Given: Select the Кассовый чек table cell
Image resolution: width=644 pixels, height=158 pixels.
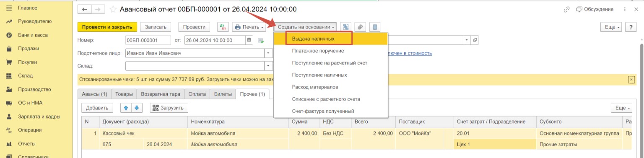Looking at the screenshot, I should (143, 133).
